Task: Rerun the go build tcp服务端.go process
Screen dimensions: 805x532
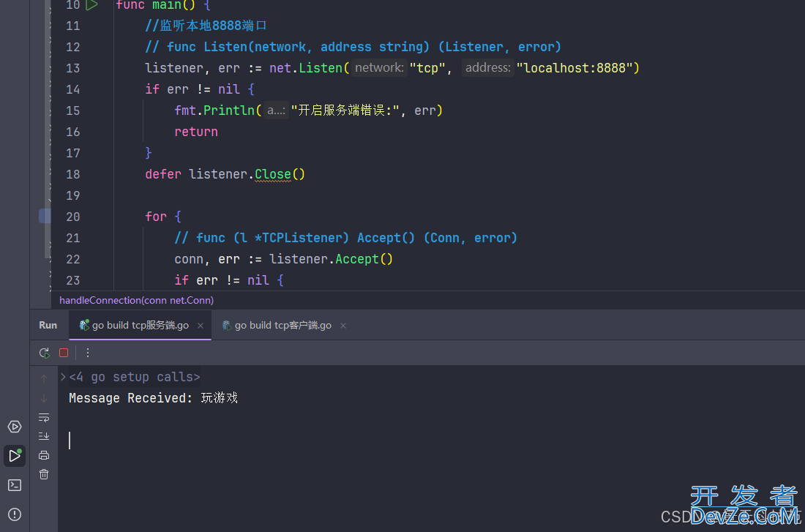Action: 45,353
